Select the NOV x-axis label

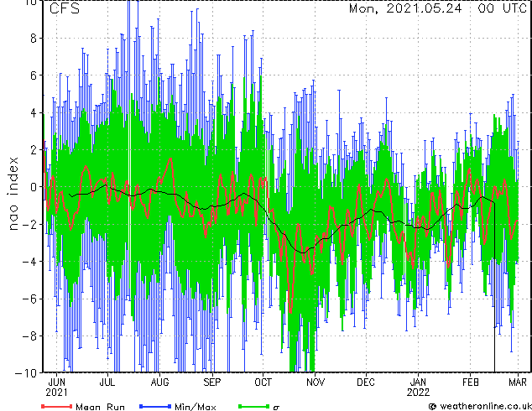[x=316, y=382]
